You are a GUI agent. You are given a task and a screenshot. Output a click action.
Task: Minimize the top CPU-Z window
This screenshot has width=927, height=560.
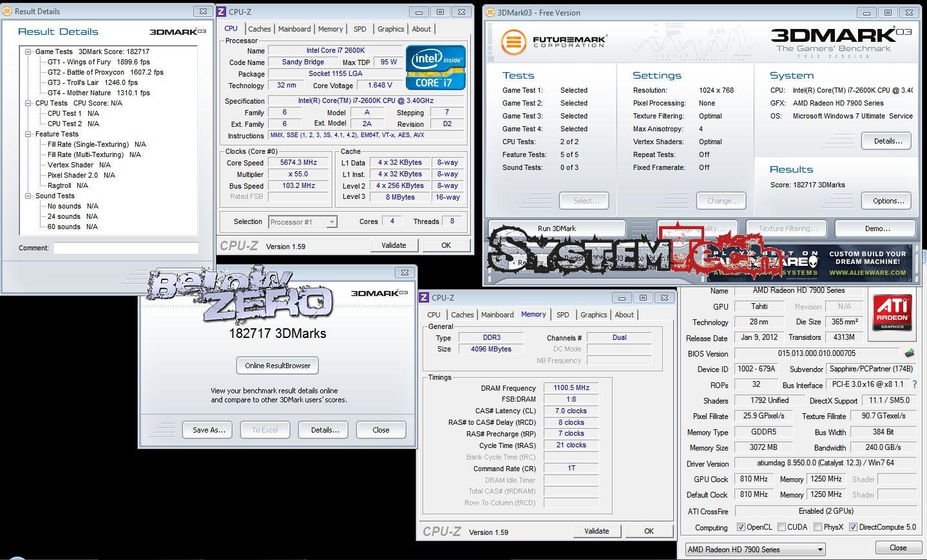point(419,12)
